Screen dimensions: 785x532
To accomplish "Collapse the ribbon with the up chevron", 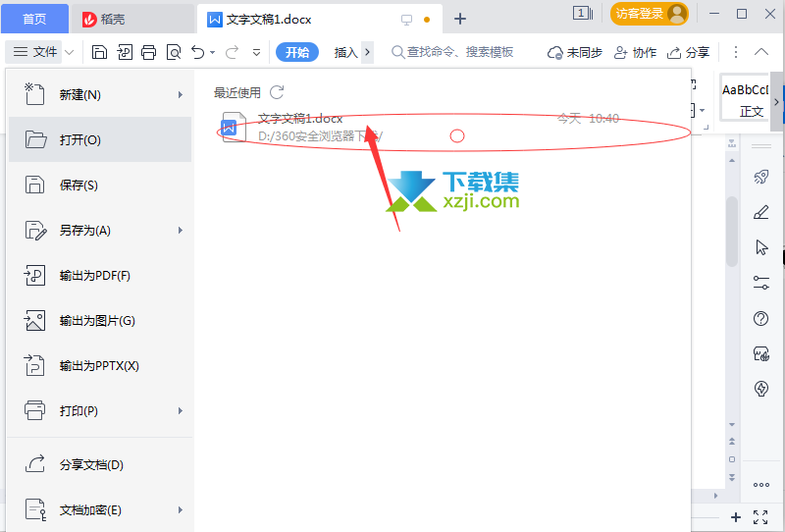I will (761, 52).
